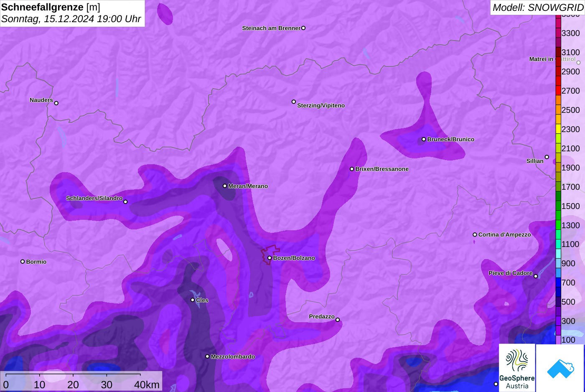The width and height of the screenshot is (585, 392).
Task: Select the Predazzo location marker
Action: [338, 320]
